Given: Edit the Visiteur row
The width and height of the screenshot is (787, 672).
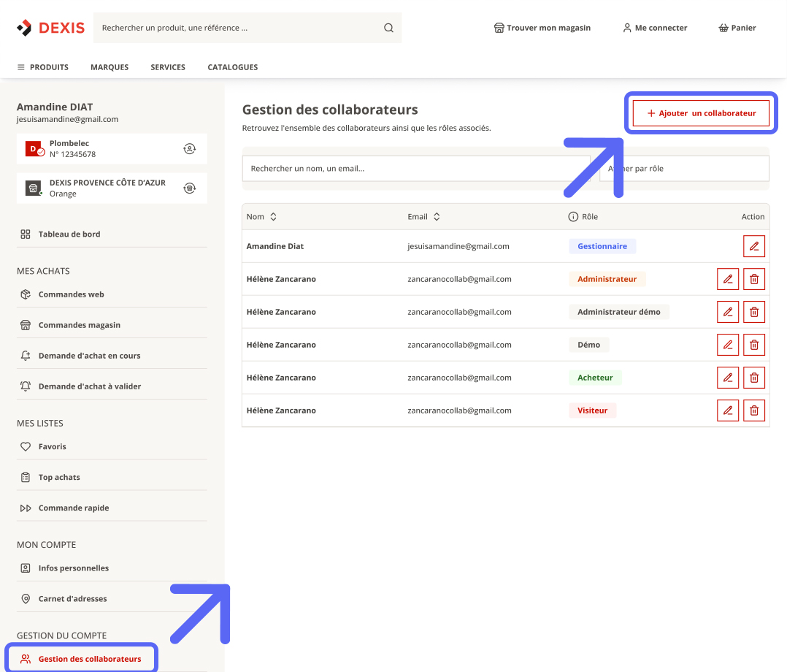Looking at the screenshot, I should click(x=728, y=411).
